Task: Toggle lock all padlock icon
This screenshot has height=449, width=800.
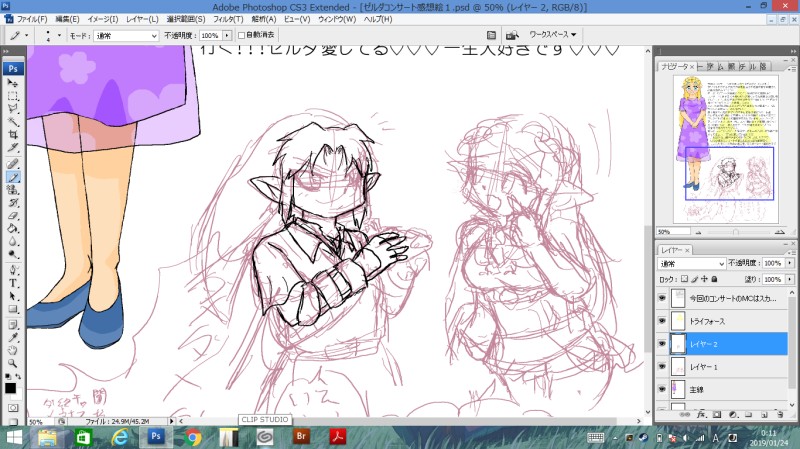Action: 714,279
